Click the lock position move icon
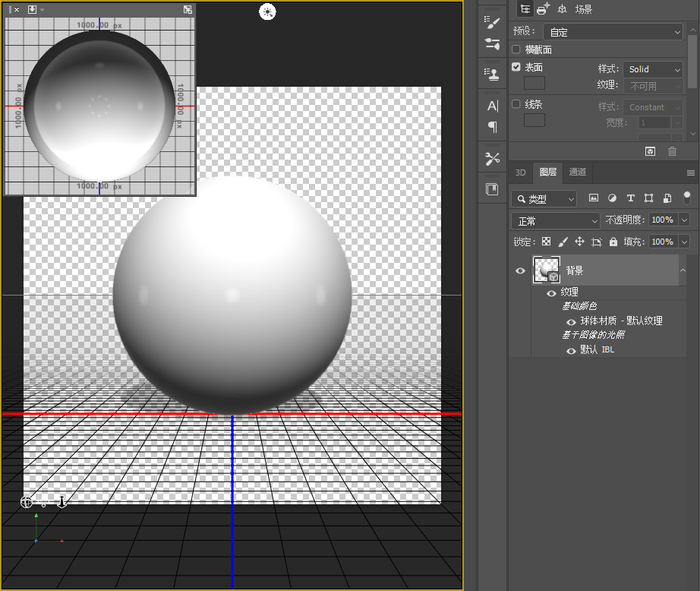 tap(579, 242)
